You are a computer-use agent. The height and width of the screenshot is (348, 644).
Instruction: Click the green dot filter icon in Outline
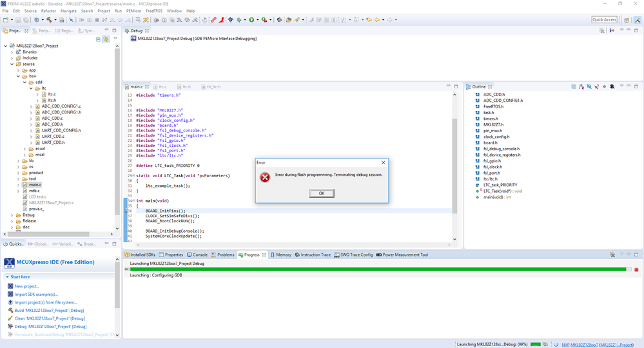604,86
